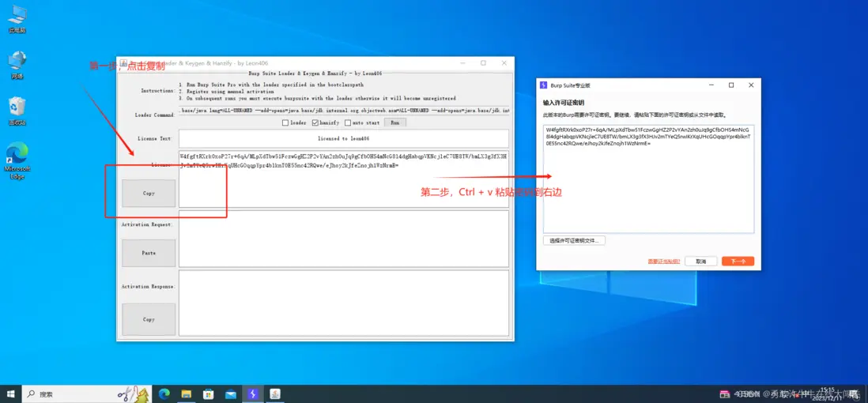The width and height of the screenshot is (868, 403).
Task: Uncheck the hanzify checkbox
Action: (x=315, y=122)
